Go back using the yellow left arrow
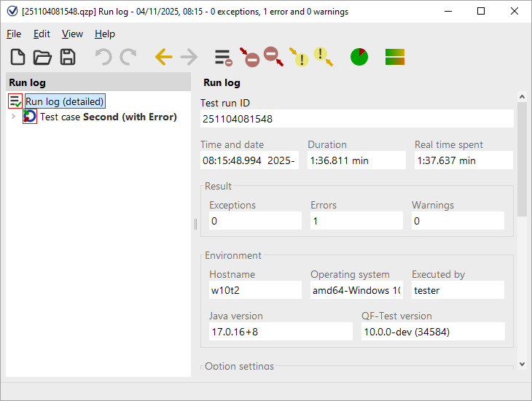Viewport: 532px width, 401px height. pyautogui.click(x=163, y=57)
